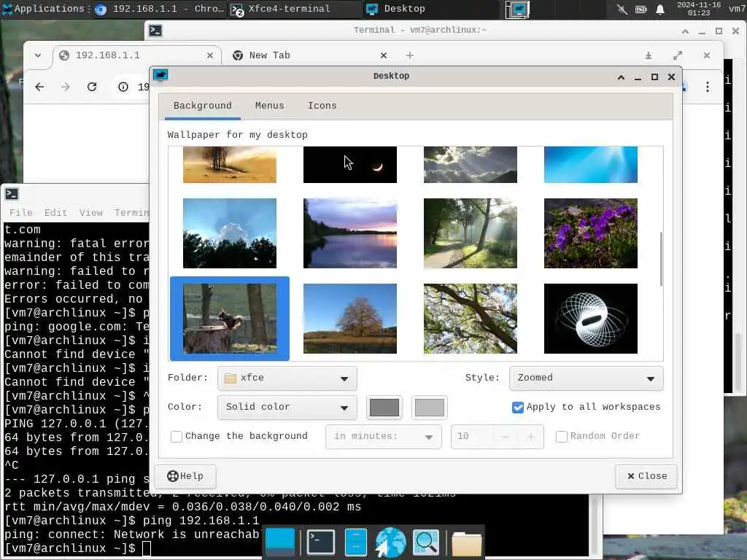Viewport: 747px width, 560px height.
Task: Select the Background tab
Action: (203, 105)
